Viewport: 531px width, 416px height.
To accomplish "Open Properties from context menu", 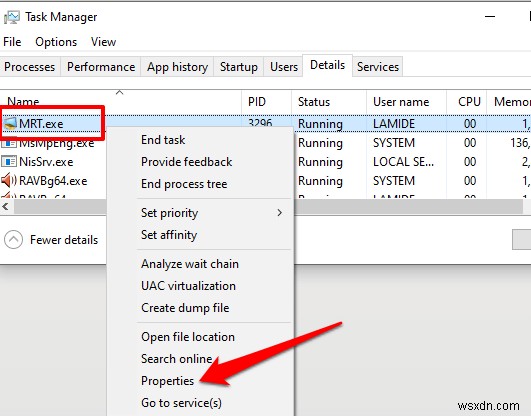I will (x=200, y=380).
